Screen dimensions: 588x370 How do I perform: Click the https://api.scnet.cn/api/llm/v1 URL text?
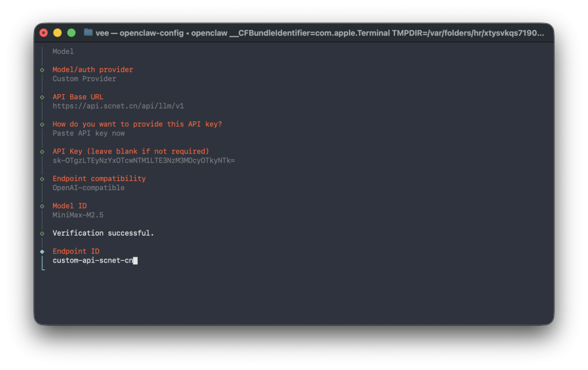(x=118, y=106)
